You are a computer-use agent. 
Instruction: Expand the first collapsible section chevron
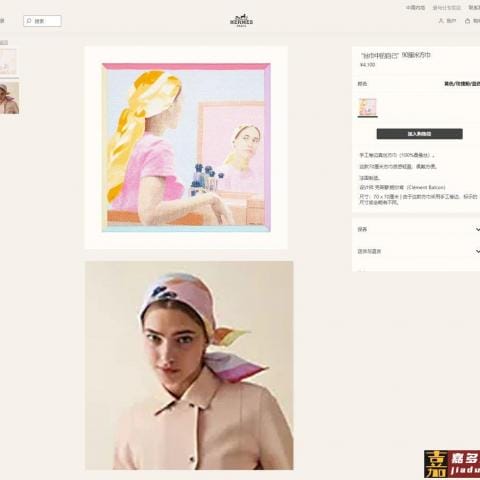[x=478, y=229]
